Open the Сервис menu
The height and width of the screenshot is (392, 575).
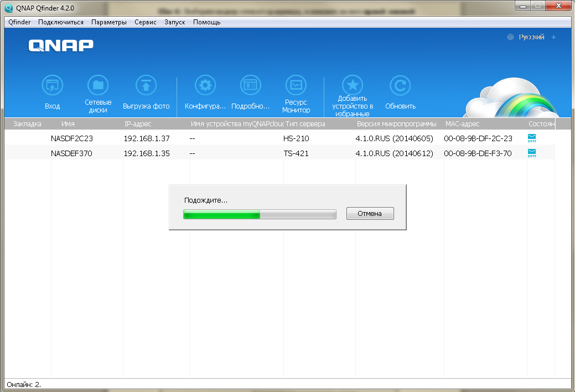point(145,22)
